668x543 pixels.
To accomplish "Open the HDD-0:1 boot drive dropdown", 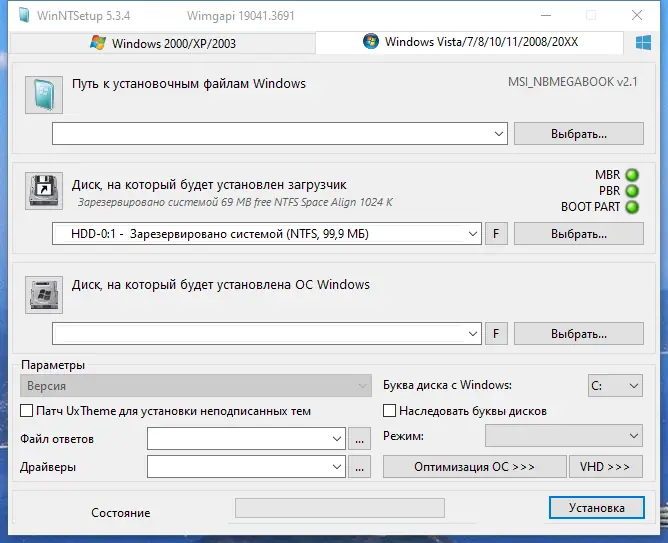I will (x=267, y=234).
